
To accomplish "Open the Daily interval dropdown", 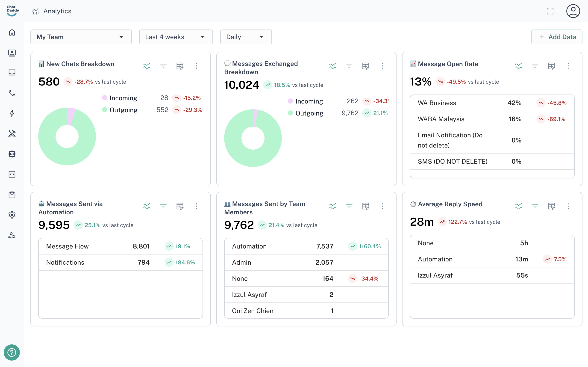I will point(246,37).
